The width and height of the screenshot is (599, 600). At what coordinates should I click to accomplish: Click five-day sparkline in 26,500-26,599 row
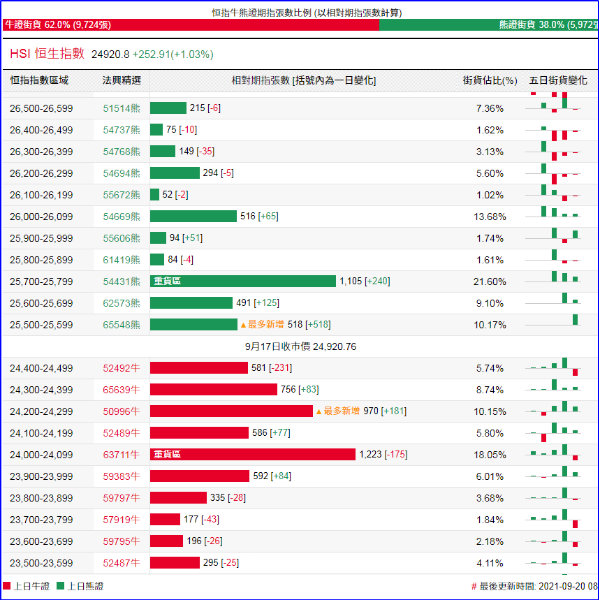point(553,105)
